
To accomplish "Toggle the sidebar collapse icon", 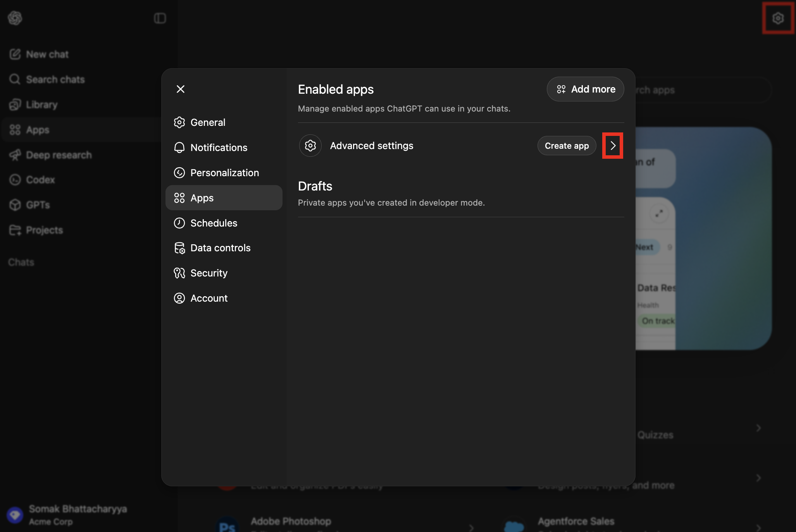I will (160, 18).
